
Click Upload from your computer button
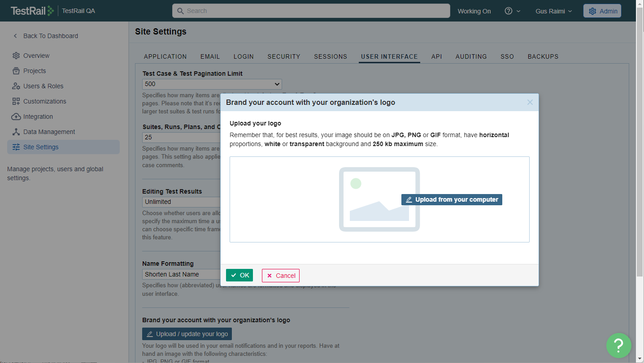pos(452,199)
